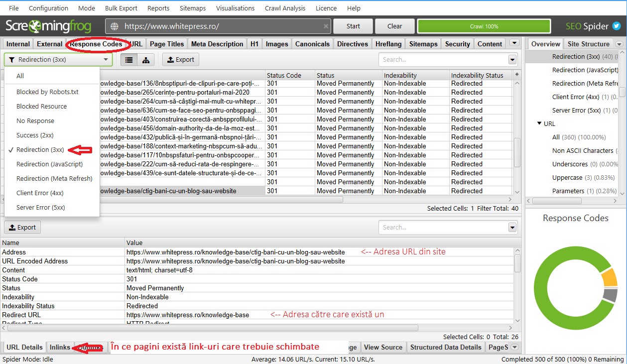Viewport: 627px width, 364px height.
Task: Collapse the URL section in Overview tree
Action: [x=539, y=123]
